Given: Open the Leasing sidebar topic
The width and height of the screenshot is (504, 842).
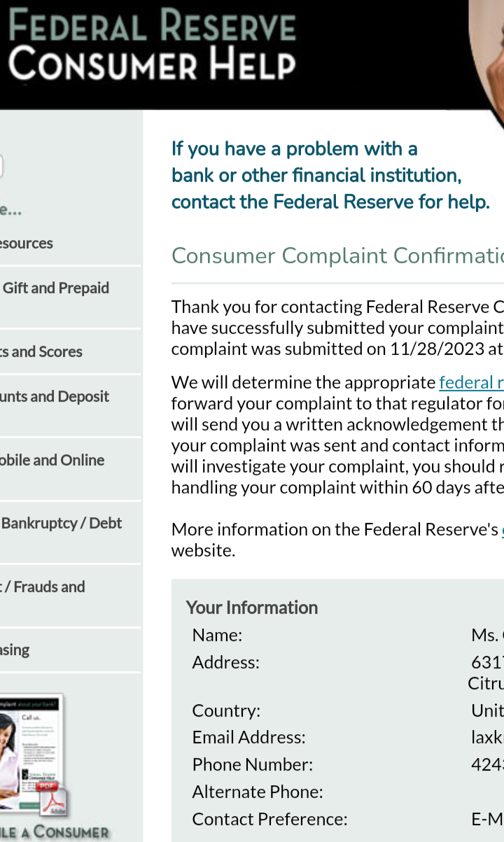Looking at the screenshot, I should (15, 650).
